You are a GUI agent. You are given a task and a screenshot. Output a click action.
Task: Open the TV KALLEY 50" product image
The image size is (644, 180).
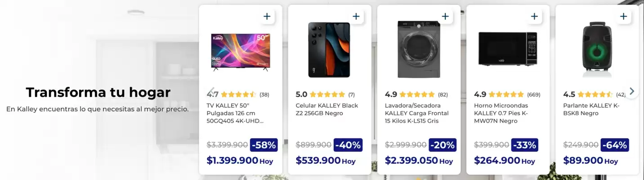point(241,51)
